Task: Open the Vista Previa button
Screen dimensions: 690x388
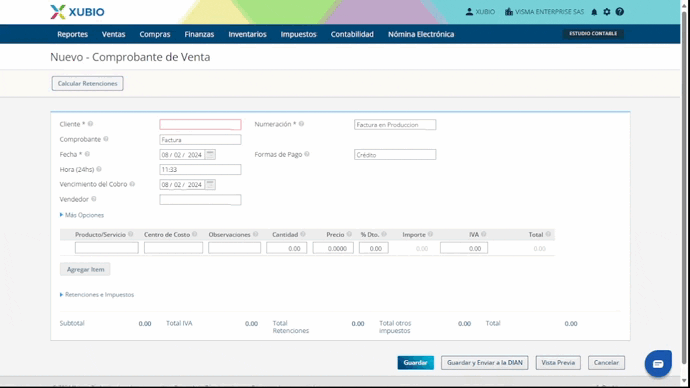Action: (x=558, y=362)
